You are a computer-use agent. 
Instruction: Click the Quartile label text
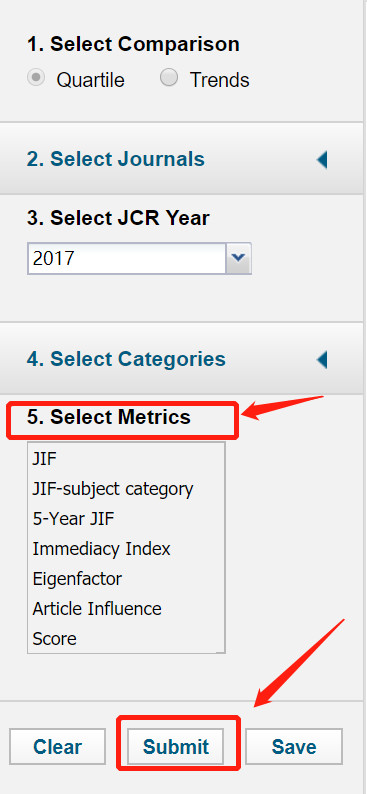[x=91, y=80]
